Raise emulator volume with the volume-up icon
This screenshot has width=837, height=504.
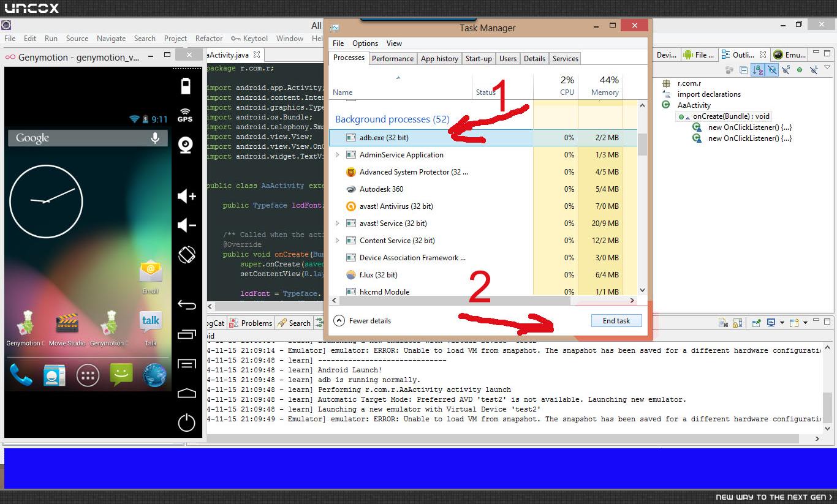point(186,196)
